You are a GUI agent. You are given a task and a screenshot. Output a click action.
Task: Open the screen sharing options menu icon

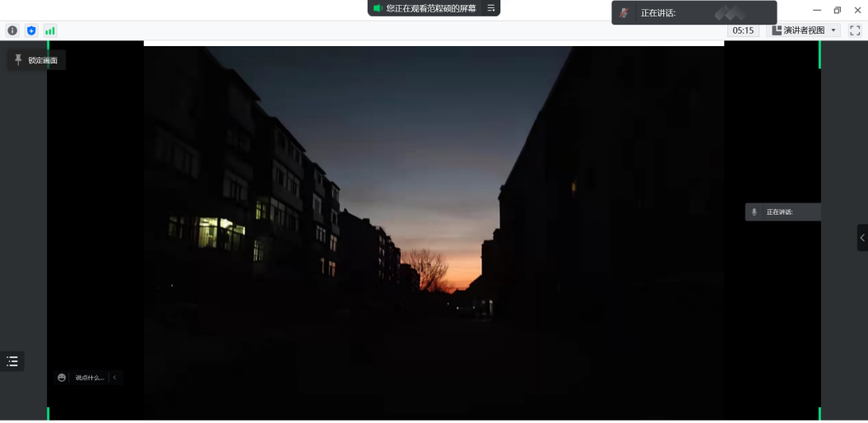(491, 8)
